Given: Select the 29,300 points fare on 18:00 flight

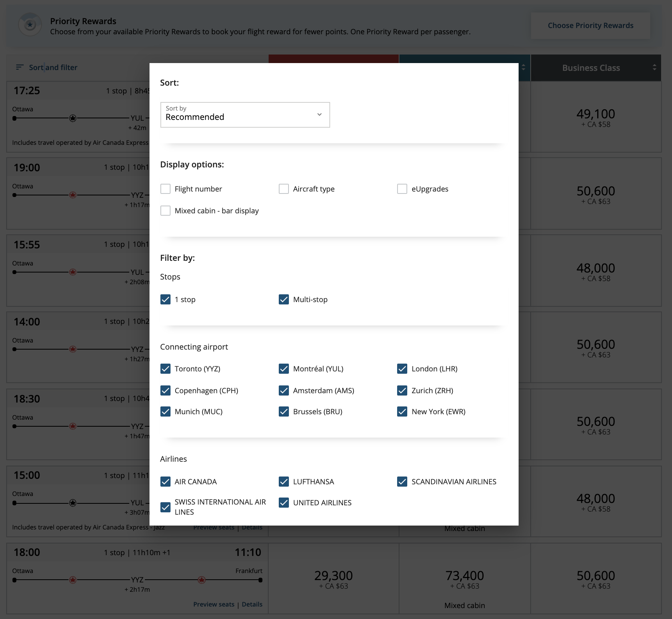Looking at the screenshot, I should (333, 579).
